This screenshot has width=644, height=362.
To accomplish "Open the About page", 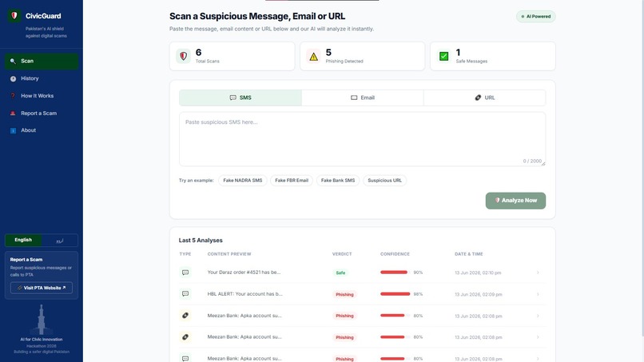I will tap(42, 130).
